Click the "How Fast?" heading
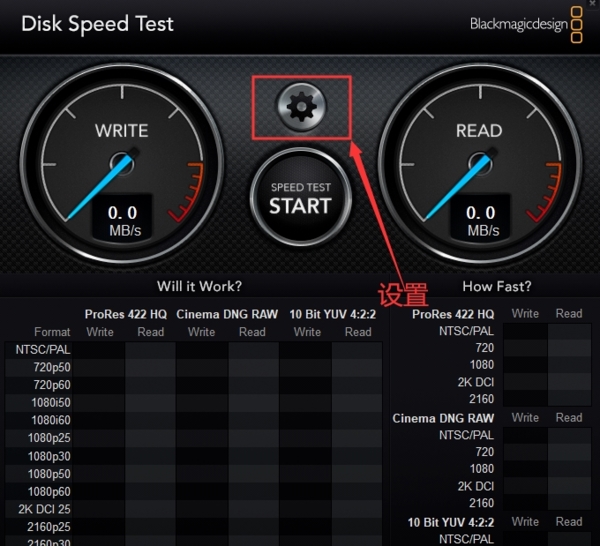 [497, 286]
